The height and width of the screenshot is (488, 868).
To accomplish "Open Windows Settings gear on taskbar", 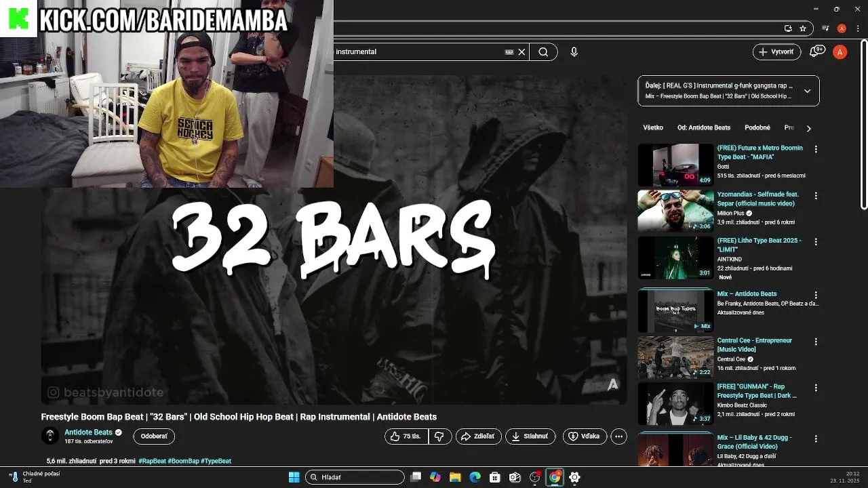I will (x=574, y=477).
